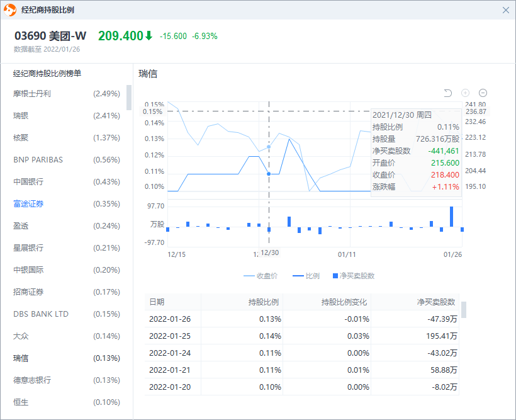Screen dimensions: 516x420
Task: Toggle the 净买卖股数 legend series
Action: coord(353,276)
